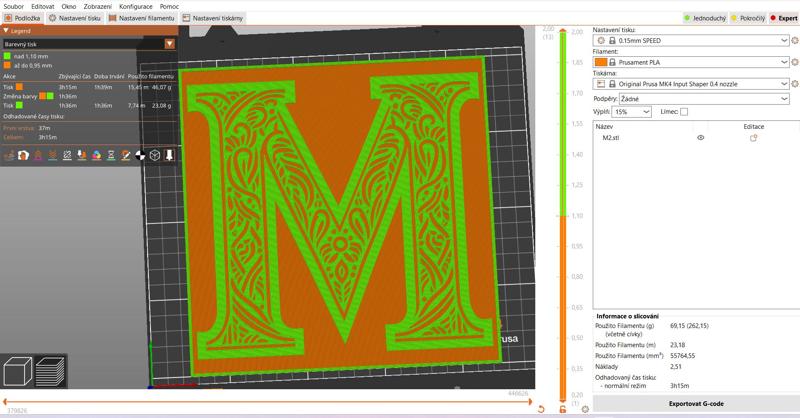Viewport: 800px width, 418px height.
Task: Enable the Límec checkbox
Action: [x=684, y=112]
